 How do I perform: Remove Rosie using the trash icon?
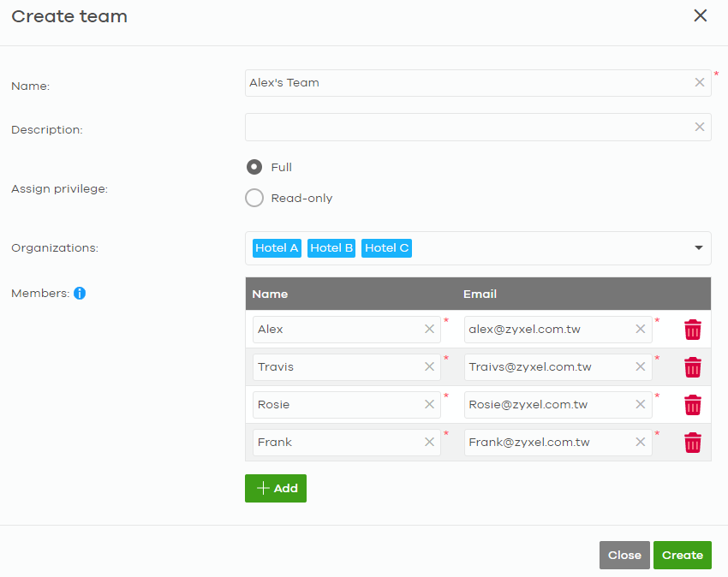click(692, 405)
